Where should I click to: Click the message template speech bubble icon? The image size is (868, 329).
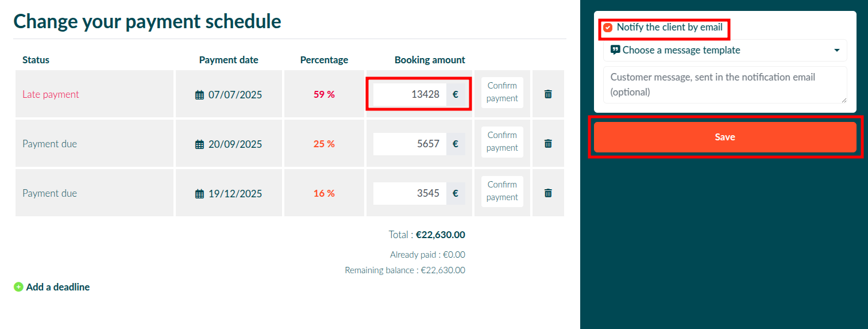[615, 50]
